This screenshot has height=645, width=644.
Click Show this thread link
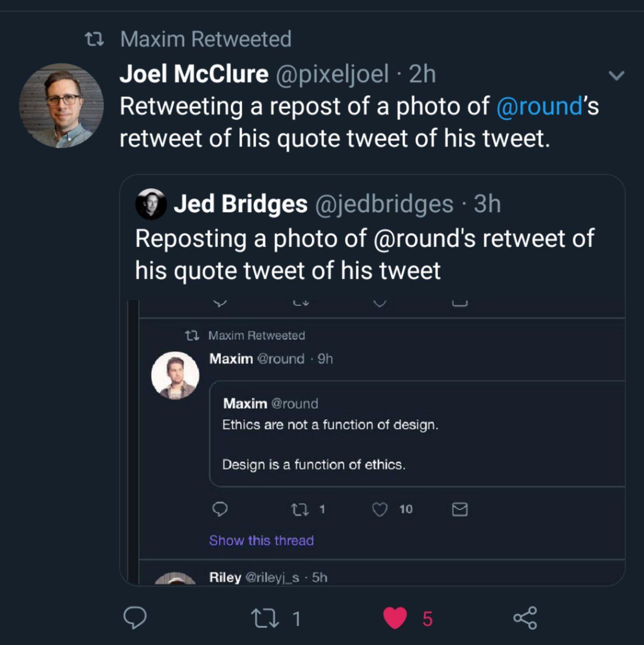tap(261, 541)
